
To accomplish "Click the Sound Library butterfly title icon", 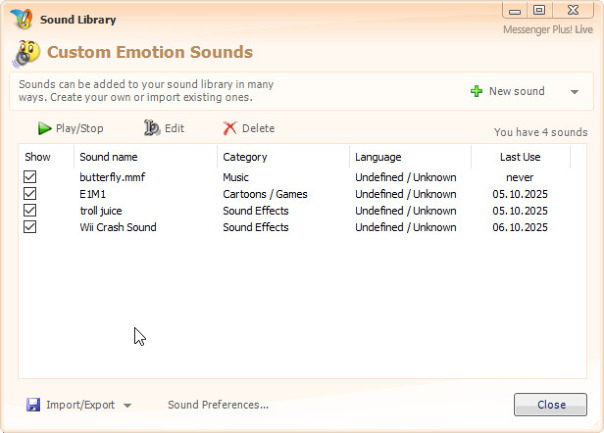I will click(x=20, y=19).
